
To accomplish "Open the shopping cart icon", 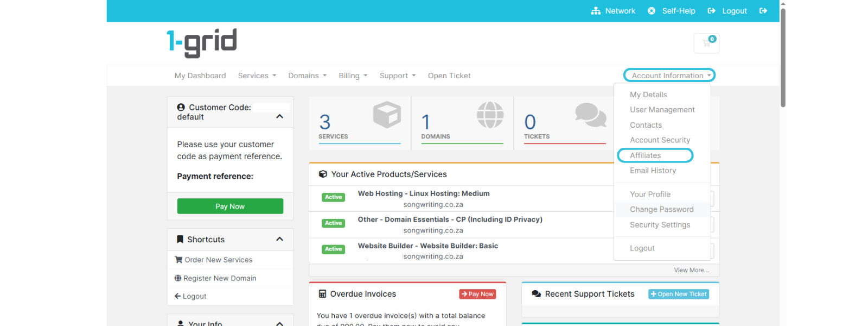I will tap(706, 43).
